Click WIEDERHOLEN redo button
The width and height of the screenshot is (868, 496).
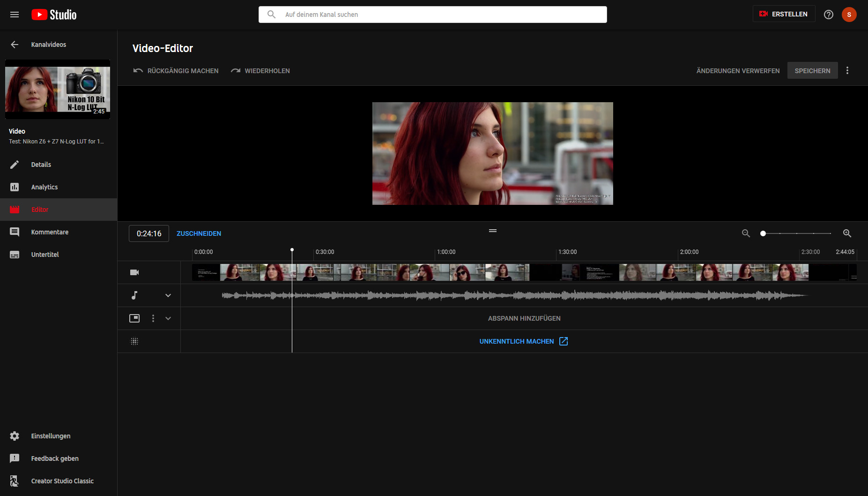(x=260, y=71)
